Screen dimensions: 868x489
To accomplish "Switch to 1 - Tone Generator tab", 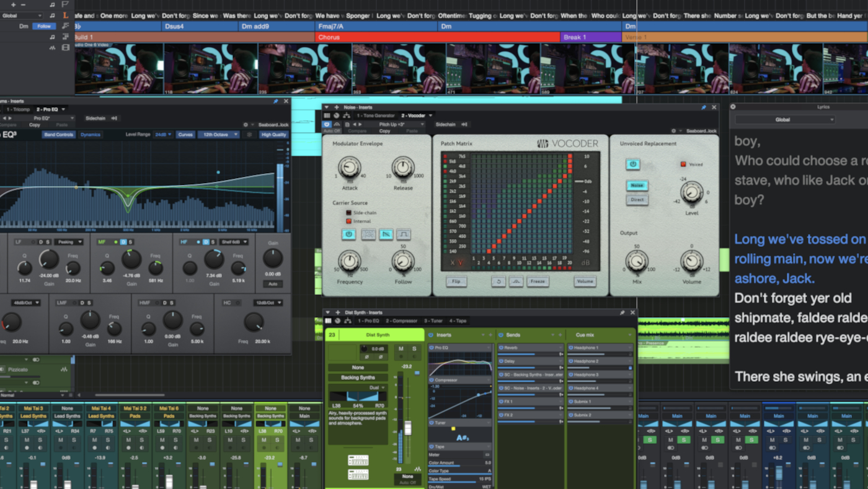I will coord(376,115).
